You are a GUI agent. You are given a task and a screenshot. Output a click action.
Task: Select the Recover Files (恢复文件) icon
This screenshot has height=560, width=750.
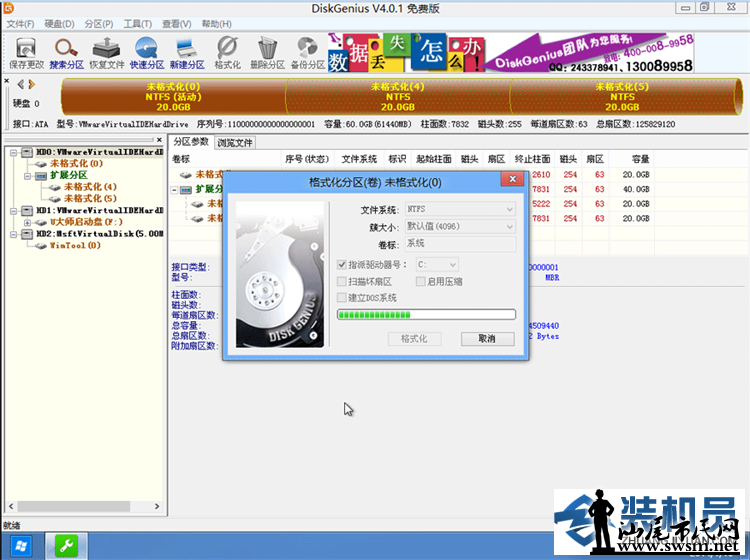coord(106,53)
